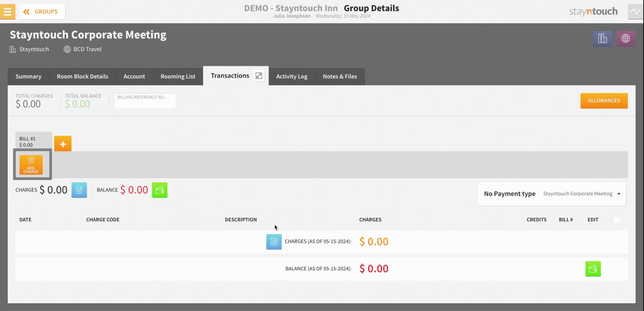
Task: Click green payment wallet icon beside top Balance
Action: coord(160,190)
